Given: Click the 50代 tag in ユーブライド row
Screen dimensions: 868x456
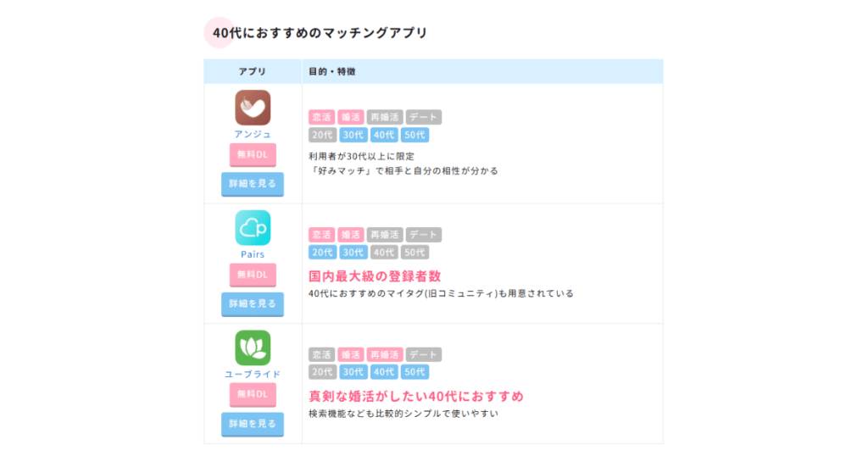Looking at the screenshot, I should click(415, 372).
